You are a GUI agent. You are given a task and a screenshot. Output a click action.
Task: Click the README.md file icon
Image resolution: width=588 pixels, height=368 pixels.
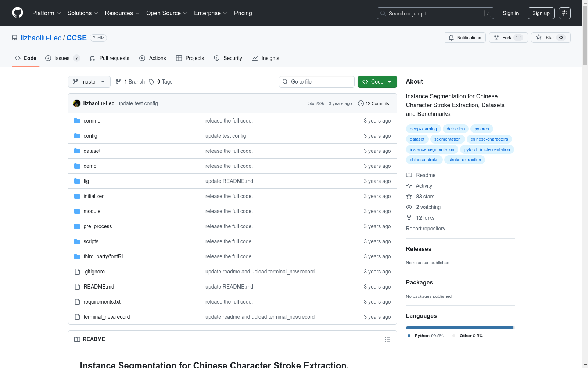(x=77, y=287)
